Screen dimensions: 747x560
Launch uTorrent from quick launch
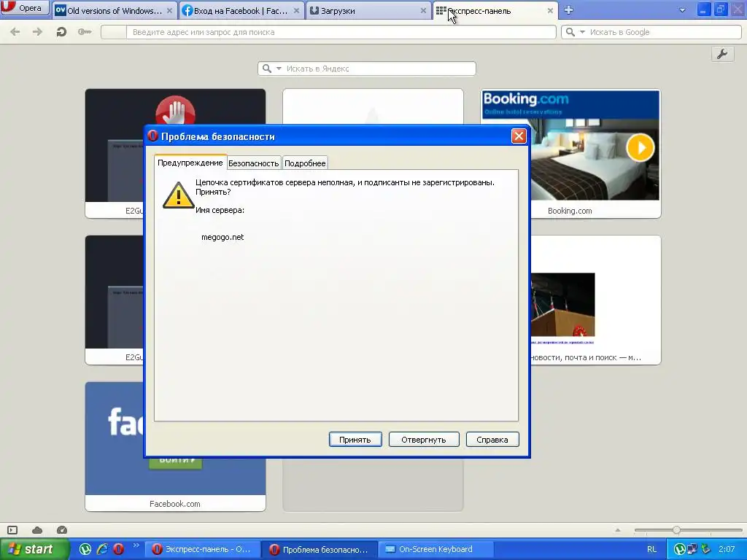click(85, 549)
